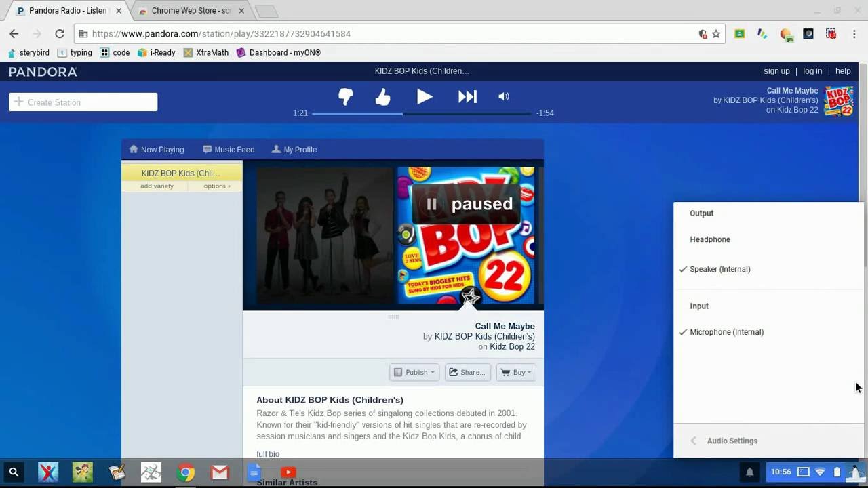Screen dimensions: 868x488
Task: Open the new tab button
Action: pyautogui.click(x=267, y=12)
